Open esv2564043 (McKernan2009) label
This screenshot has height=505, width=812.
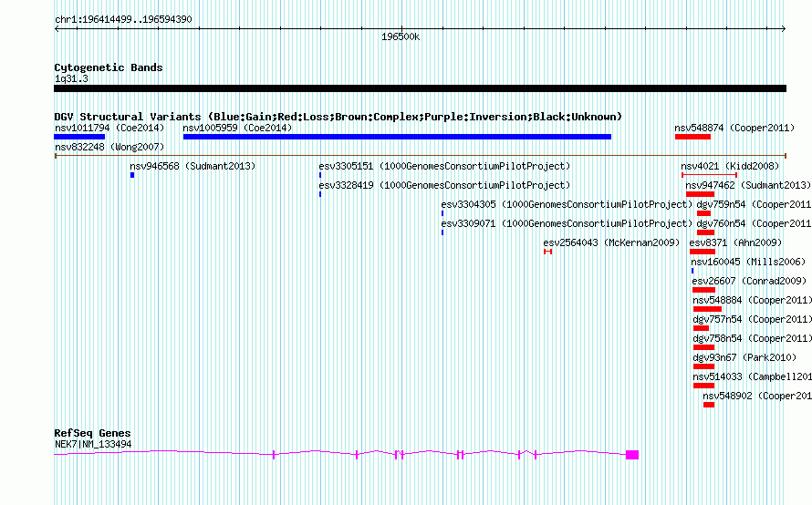pos(611,242)
